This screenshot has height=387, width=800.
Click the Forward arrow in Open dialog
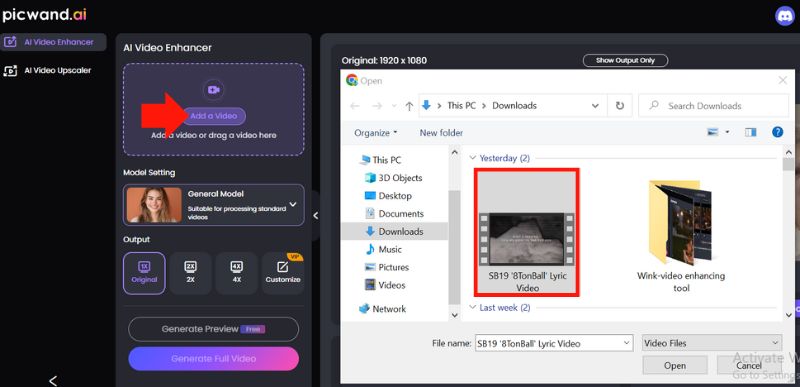point(377,106)
